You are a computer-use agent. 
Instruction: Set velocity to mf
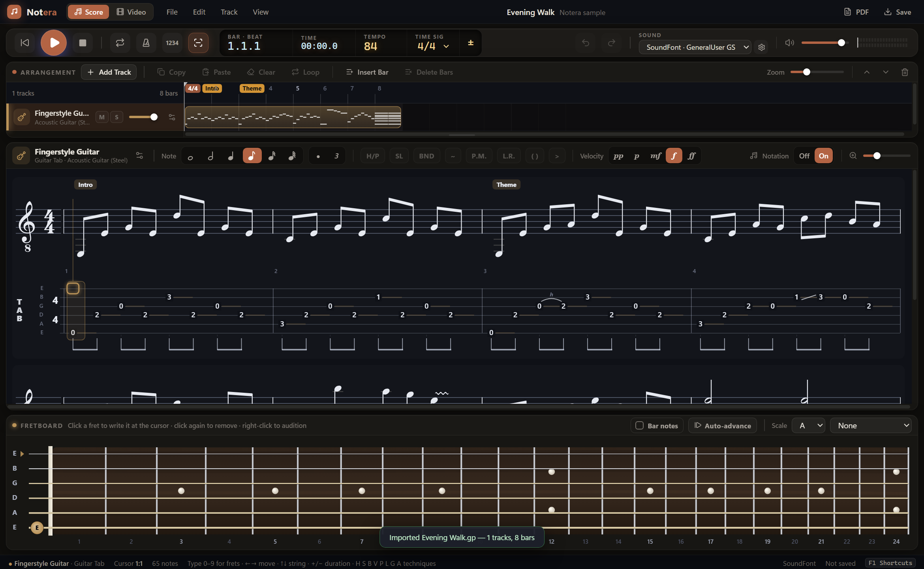click(655, 156)
